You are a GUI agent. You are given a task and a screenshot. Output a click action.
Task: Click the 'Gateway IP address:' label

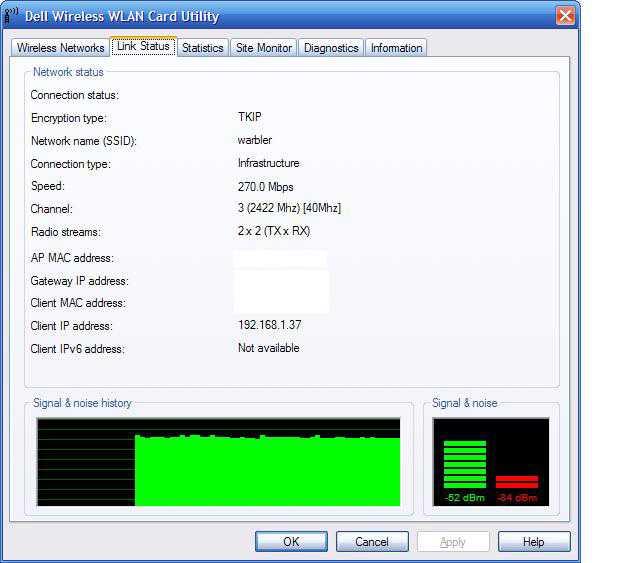point(80,281)
